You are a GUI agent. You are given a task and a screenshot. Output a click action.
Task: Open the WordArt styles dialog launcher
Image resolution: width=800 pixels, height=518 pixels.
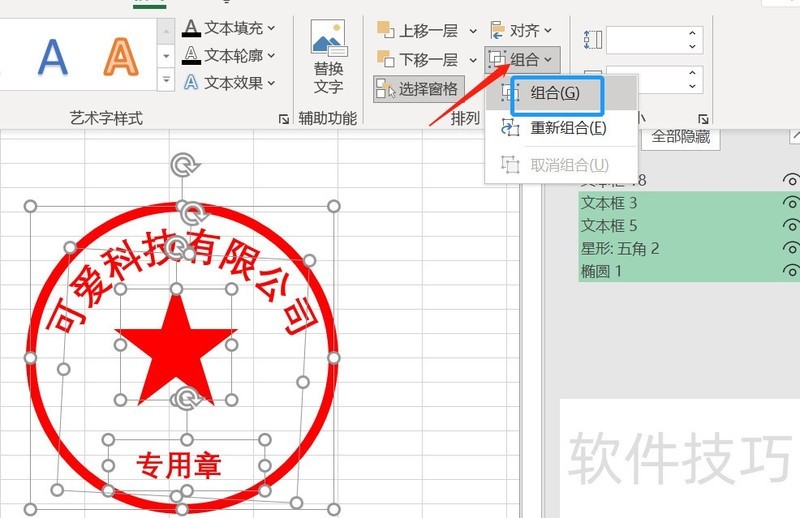[284, 119]
